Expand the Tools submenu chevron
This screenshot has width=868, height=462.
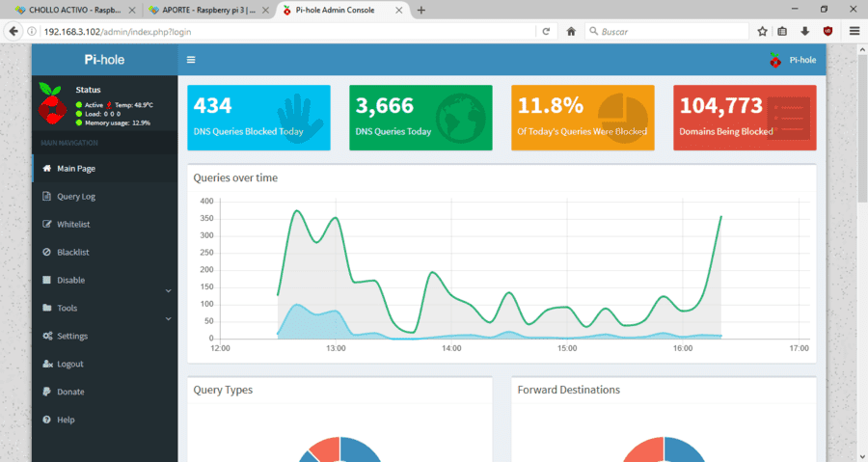point(168,319)
